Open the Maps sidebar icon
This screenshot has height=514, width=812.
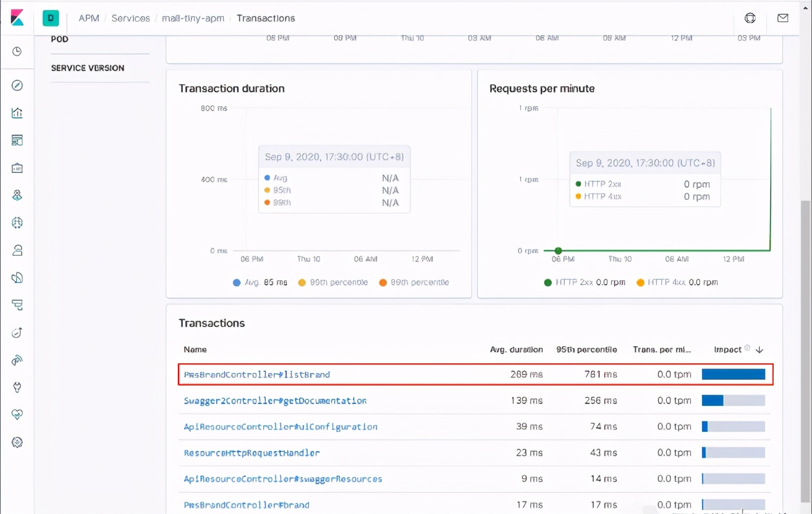[17, 195]
